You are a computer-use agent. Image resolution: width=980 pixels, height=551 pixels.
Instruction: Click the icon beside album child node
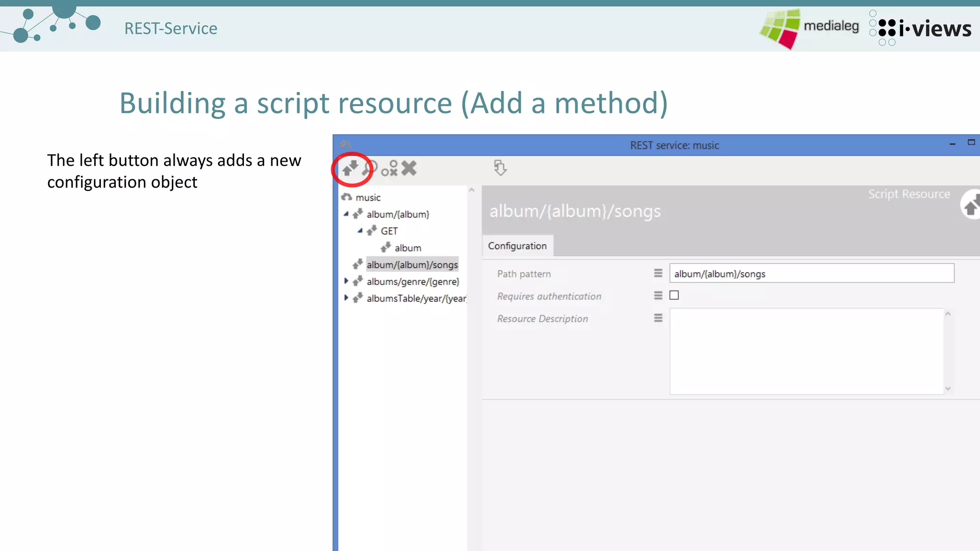pyautogui.click(x=386, y=247)
